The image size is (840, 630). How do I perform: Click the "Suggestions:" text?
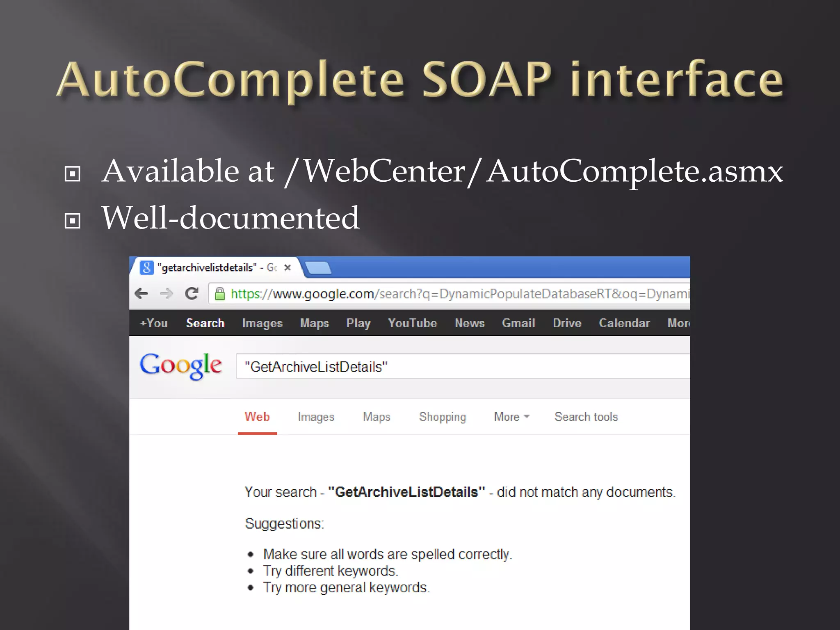point(284,524)
